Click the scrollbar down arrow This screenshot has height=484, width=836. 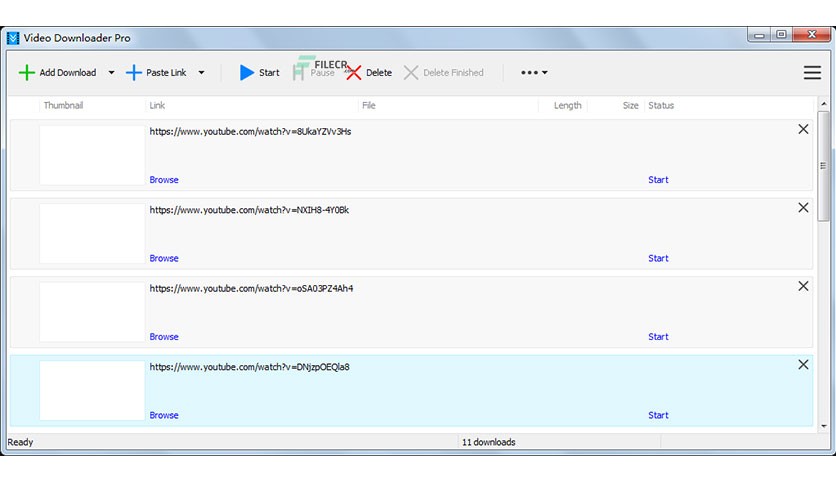824,426
